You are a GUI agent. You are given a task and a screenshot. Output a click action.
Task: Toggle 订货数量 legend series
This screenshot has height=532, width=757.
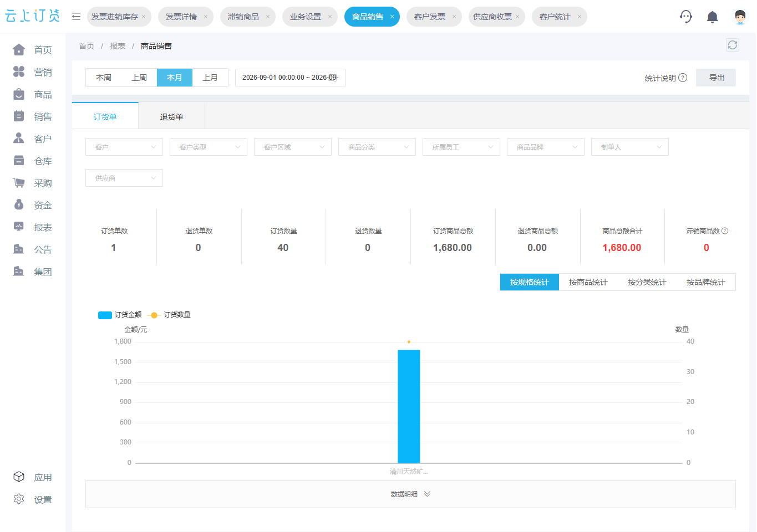coord(169,315)
